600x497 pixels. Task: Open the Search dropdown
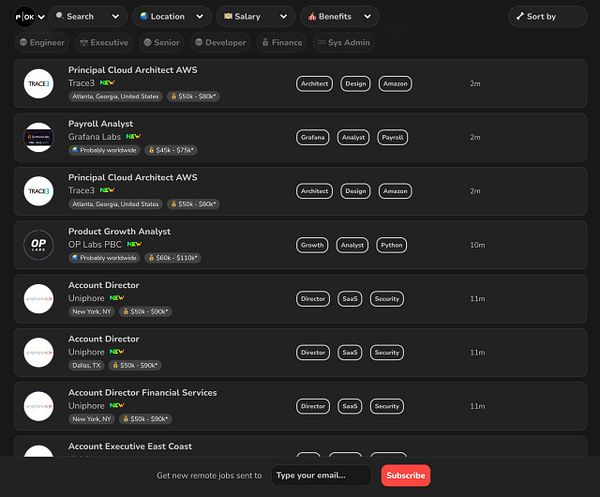[x=88, y=16]
